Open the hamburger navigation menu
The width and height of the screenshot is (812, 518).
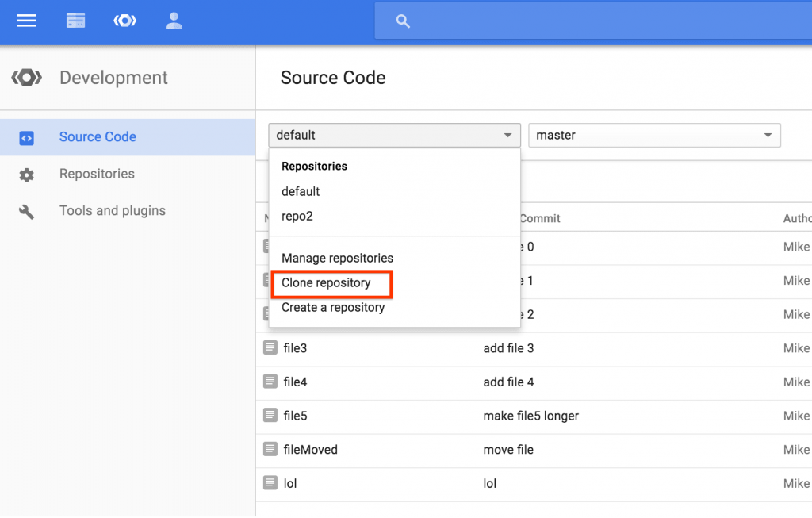coord(27,21)
